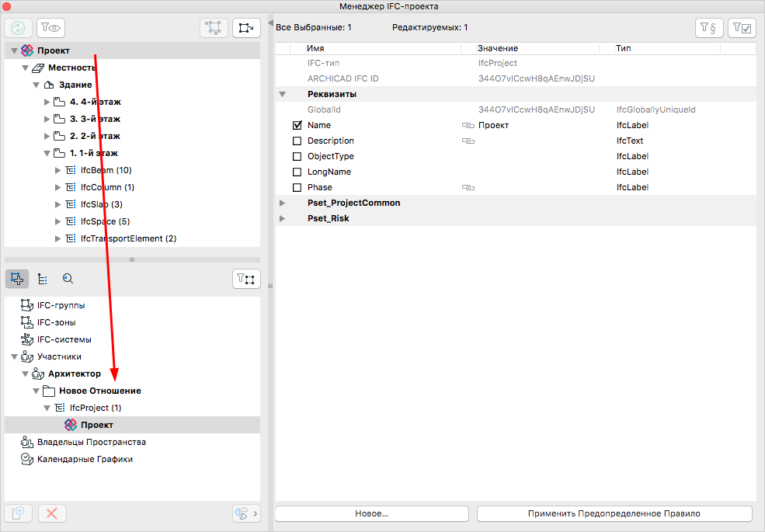Select the assignments view icon in lower panel
Screen dimensions: 765x532
(x=17, y=279)
